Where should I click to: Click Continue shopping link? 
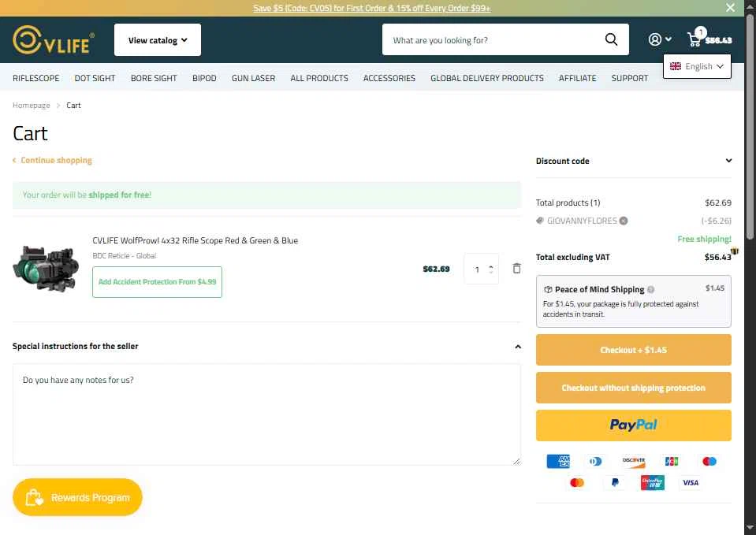(x=52, y=160)
